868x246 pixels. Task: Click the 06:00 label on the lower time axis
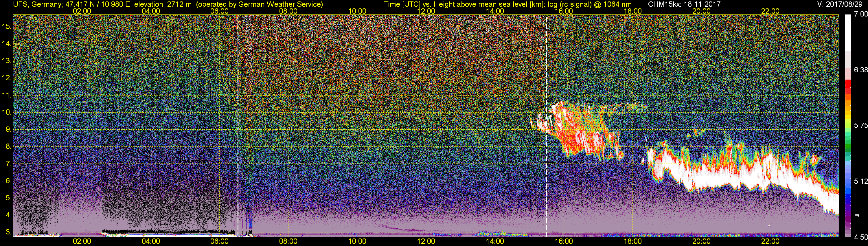coord(219,241)
